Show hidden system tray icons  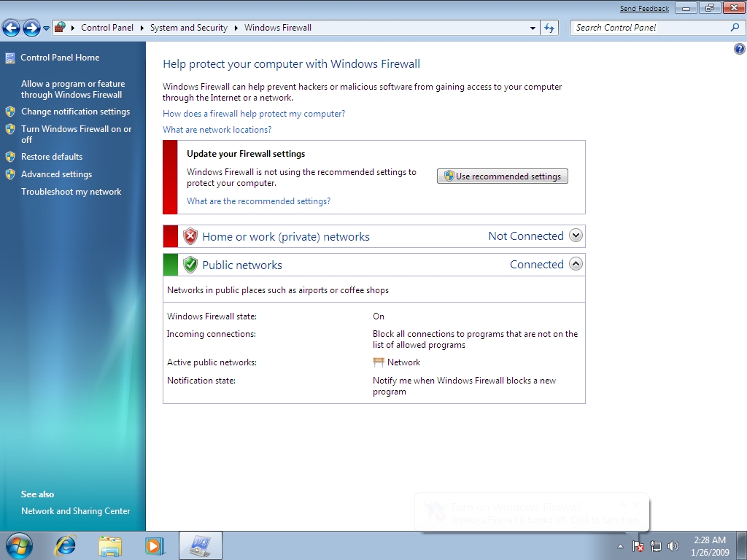click(x=621, y=546)
